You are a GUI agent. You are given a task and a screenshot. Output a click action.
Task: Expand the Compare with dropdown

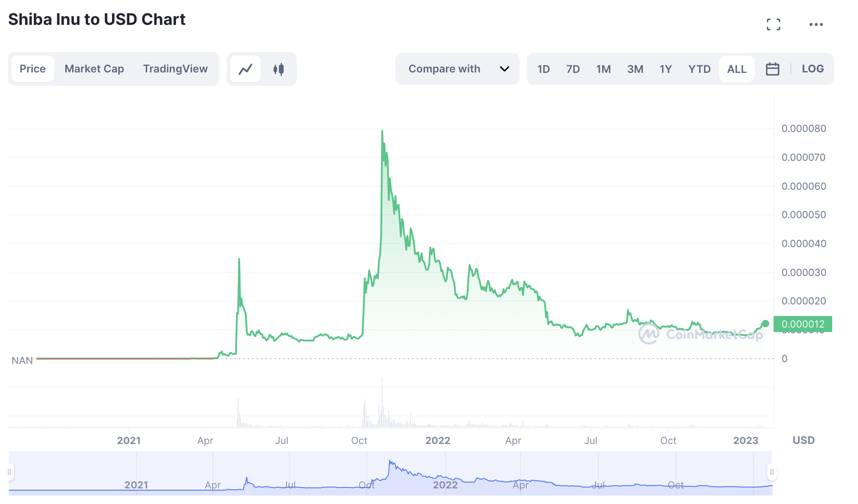point(457,69)
